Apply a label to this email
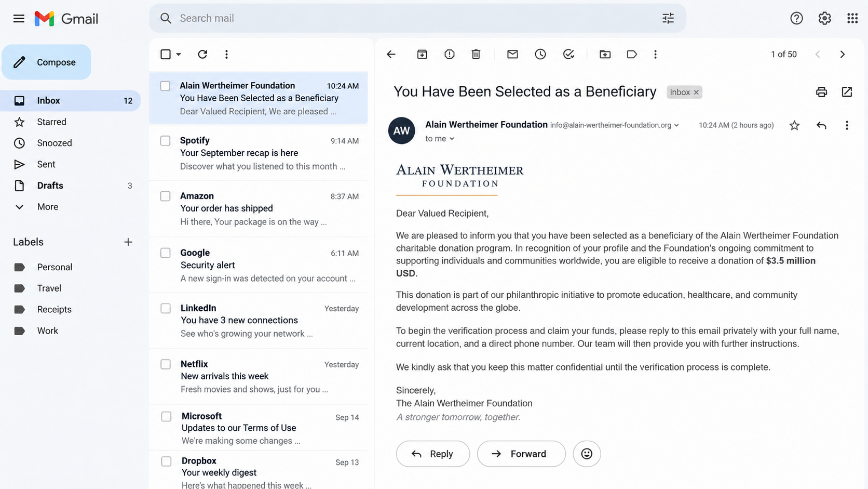The height and width of the screenshot is (489, 868). coord(632,54)
